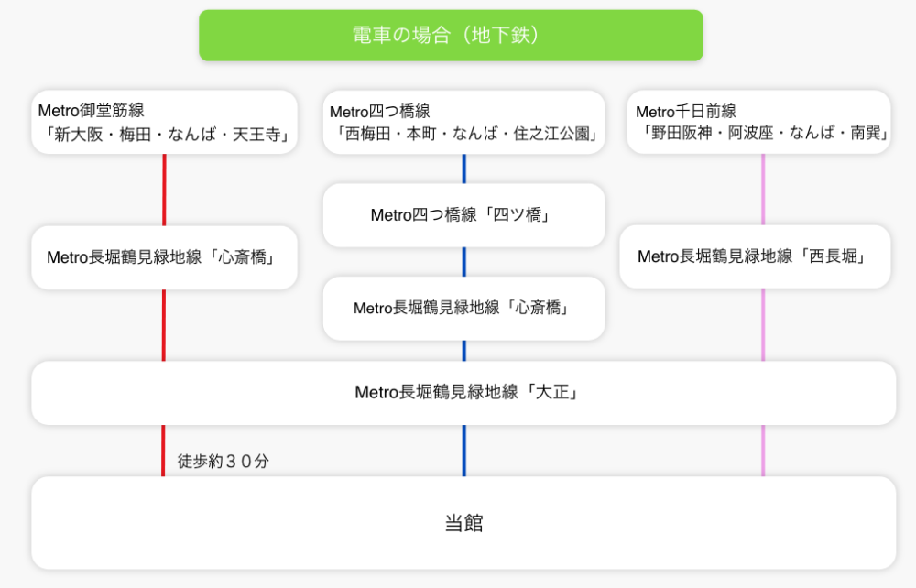Click the Metro長堀鶴見緑地線「大正」 wide box

coord(463,393)
